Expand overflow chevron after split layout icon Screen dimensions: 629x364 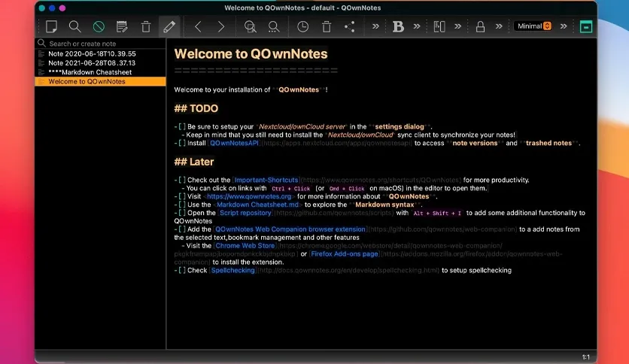click(457, 26)
